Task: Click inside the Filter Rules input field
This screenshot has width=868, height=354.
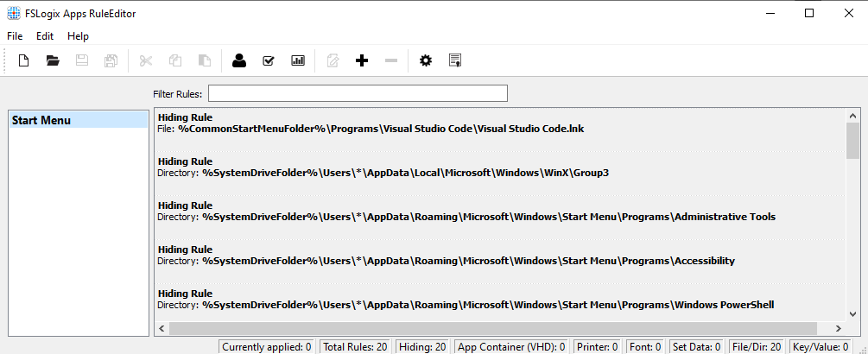Action: tap(358, 93)
